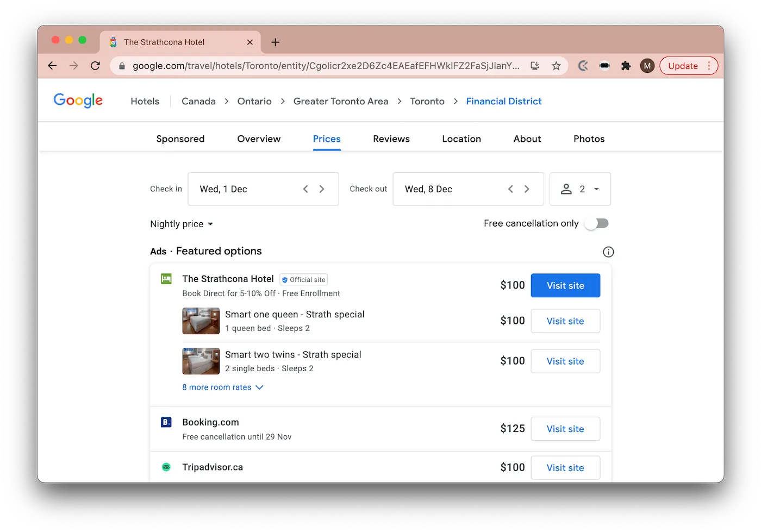Click the Smart two twins room thumbnail
This screenshot has width=761, height=532.
pyautogui.click(x=201, y=361)
